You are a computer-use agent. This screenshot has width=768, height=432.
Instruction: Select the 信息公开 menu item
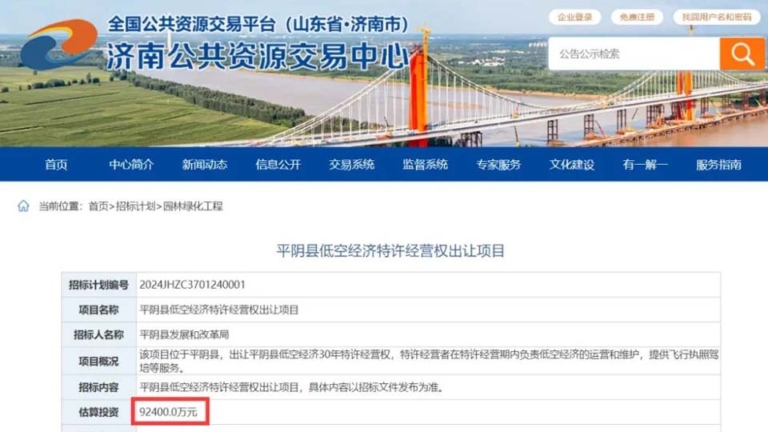tap(278, 165)
